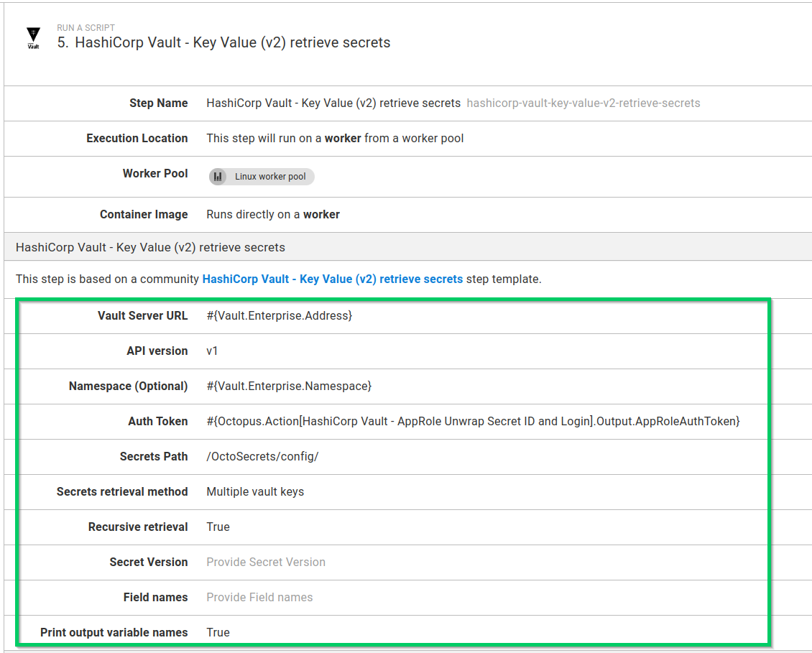Select the worker pool icon in the chip
The width and height of the screenshot is (812, 653).
218,176
